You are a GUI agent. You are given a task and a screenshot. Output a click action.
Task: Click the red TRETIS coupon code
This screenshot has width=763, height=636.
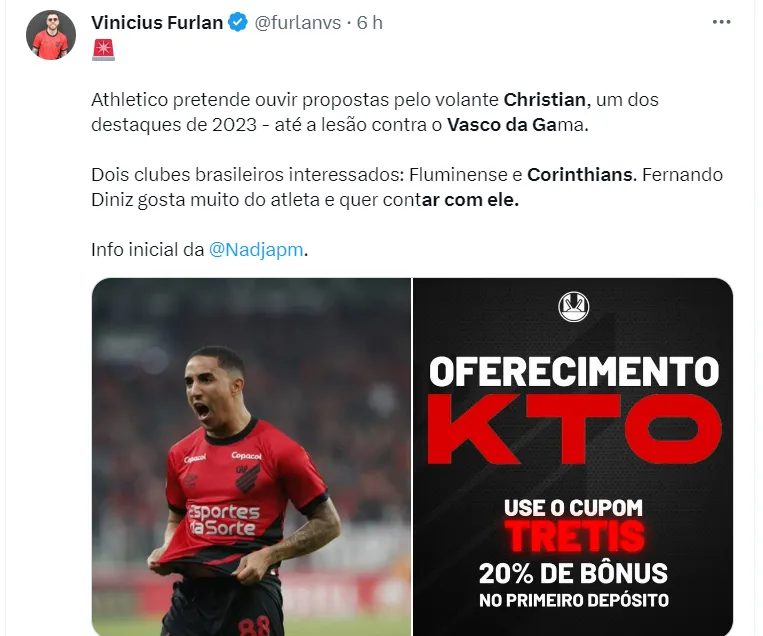pos(574,536)
